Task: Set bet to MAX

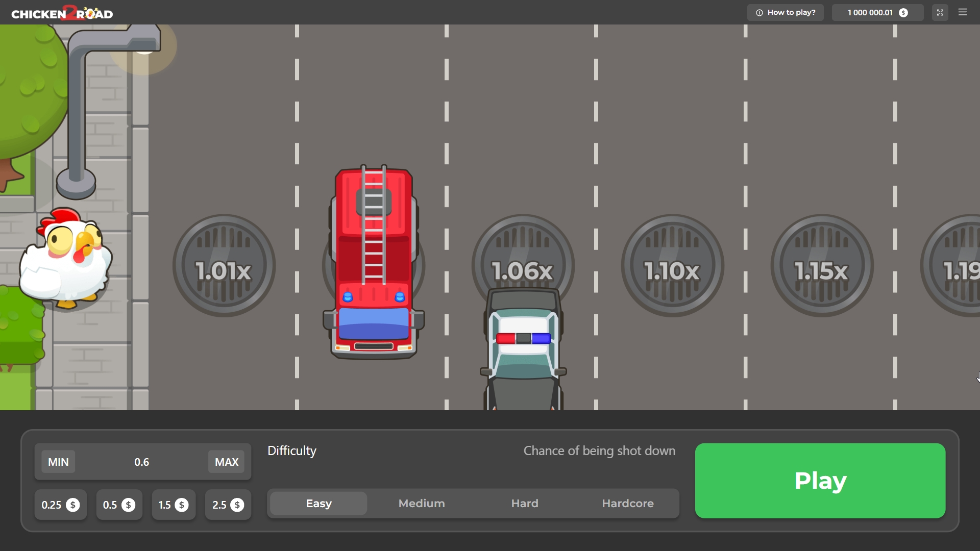Action: (x=227, y=462)
